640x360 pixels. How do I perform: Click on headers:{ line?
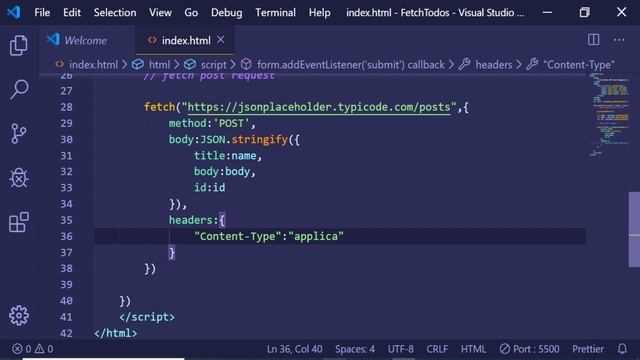[197, 220]
